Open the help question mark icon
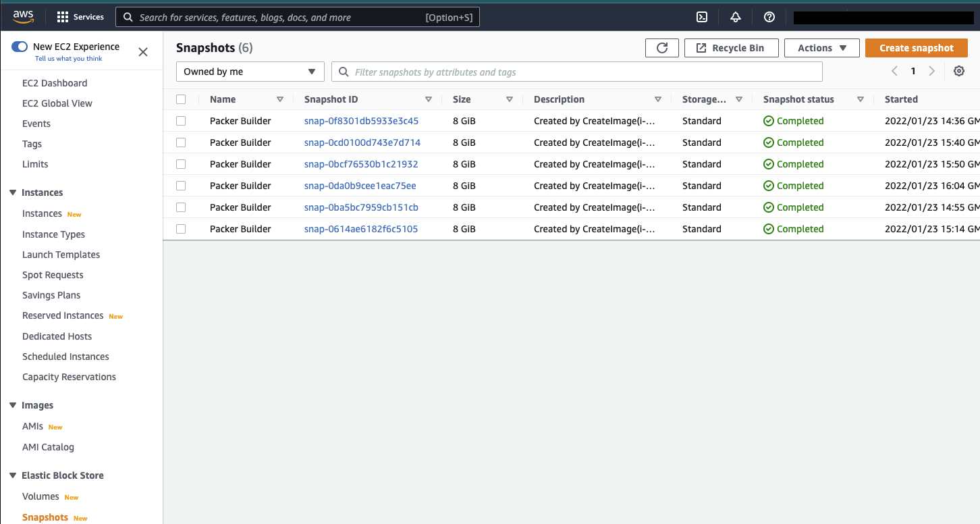Viewport: 980px width, 524px height. (x=769, y=18)
